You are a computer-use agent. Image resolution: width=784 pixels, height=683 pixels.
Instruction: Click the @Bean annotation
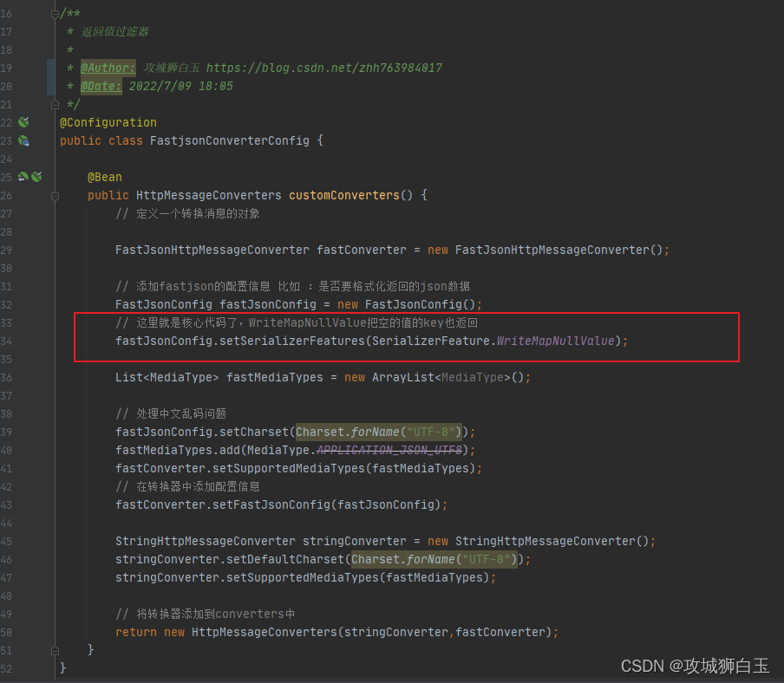click(104, 177)
